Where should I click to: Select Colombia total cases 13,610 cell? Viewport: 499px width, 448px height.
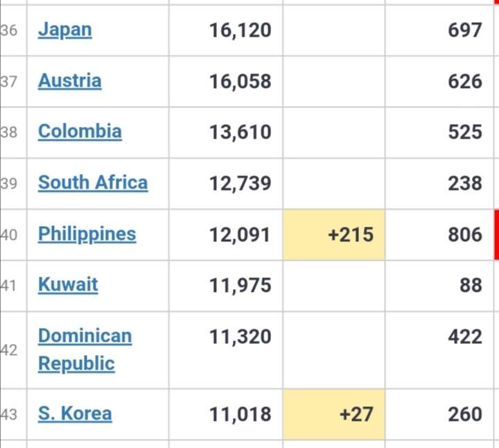coord(226,132)
